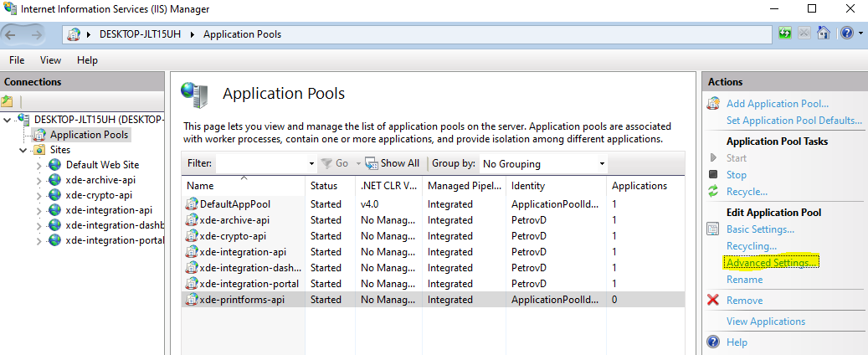Sort by the Applications column header
This screenshot has height=355, width=868.
click(645, 186)
